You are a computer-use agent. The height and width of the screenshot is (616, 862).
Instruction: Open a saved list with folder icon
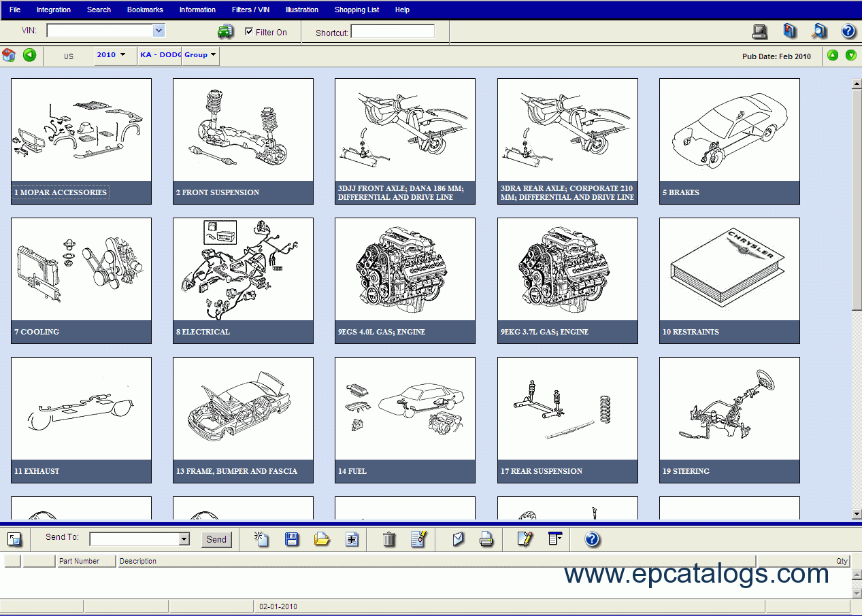pyautogui.click(x=322, y=539)
